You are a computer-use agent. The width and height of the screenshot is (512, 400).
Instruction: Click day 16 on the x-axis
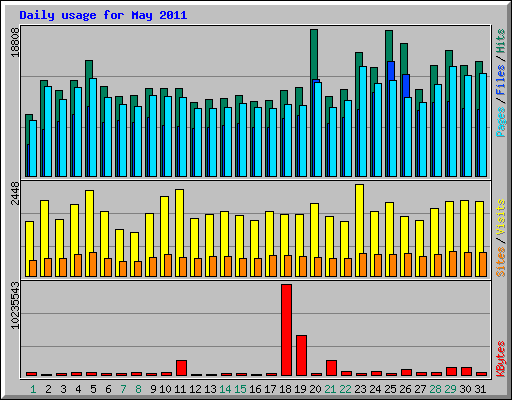(255, 389)
